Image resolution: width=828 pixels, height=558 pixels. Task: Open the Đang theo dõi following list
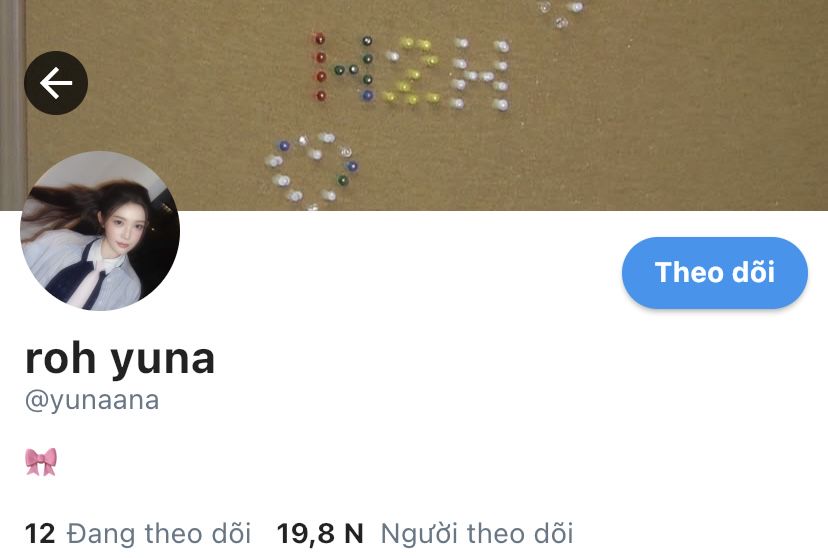(158, 533)
